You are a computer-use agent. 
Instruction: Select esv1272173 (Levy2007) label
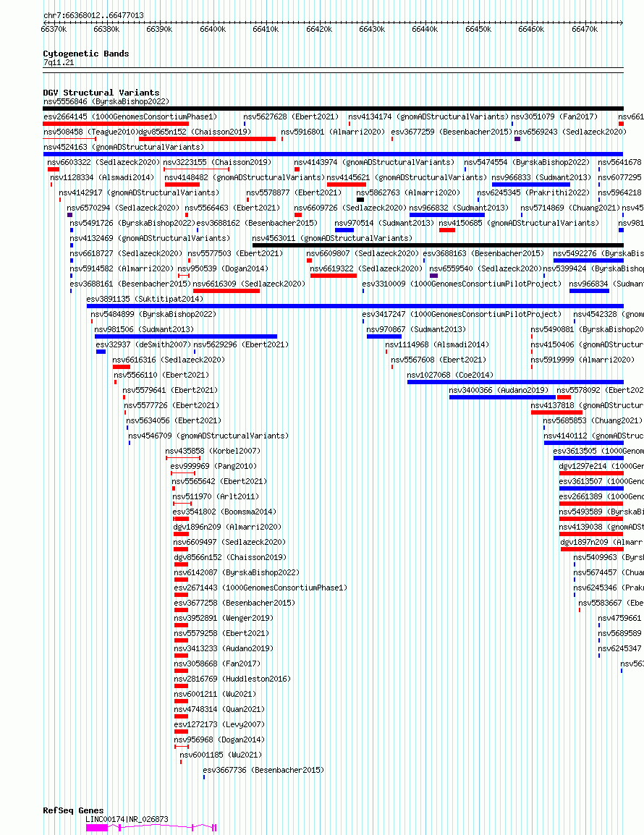click(219, 725)
